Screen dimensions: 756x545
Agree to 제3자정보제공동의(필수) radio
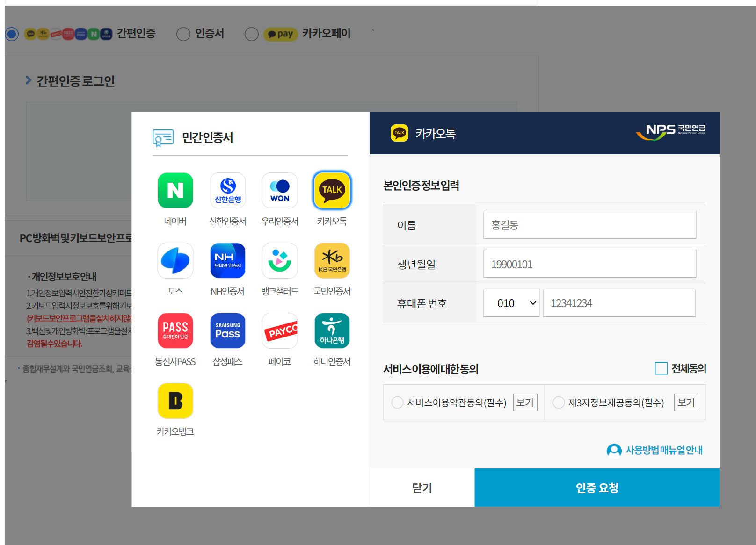(x=559, y=402)
